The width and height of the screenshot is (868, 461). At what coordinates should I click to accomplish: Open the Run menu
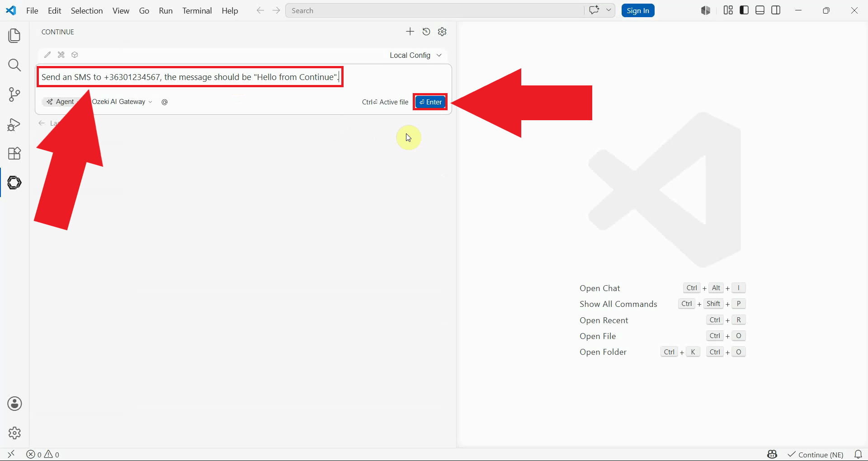[166, 10]
